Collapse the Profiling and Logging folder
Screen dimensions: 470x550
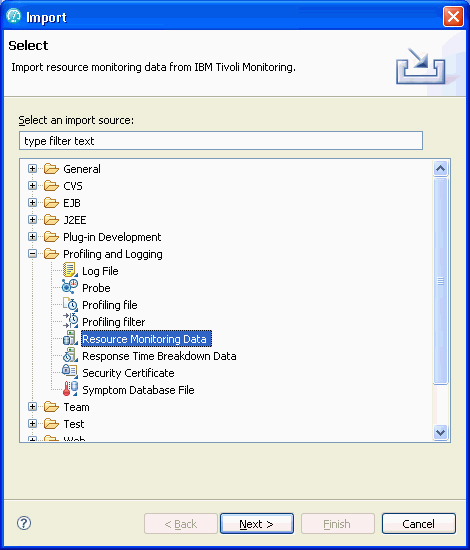tap(32, 254)
